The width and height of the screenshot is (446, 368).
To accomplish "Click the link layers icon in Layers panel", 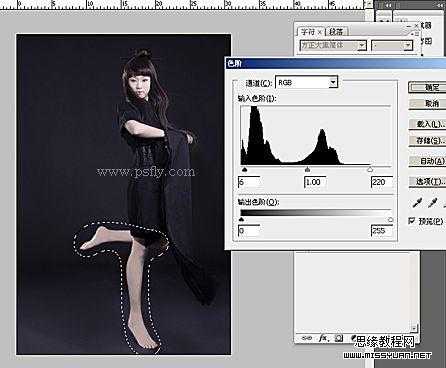I will coord(306,338).
